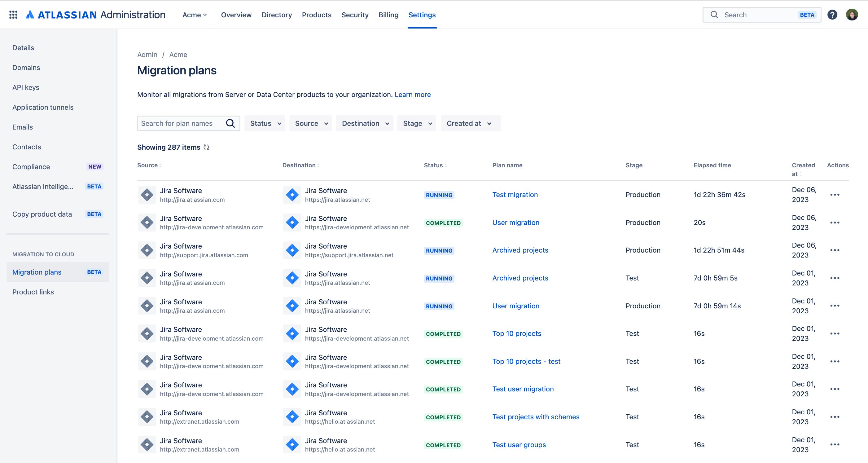Click the help question mark icon
This screenshot has height=463, width=868.
(x=833, y=15)
